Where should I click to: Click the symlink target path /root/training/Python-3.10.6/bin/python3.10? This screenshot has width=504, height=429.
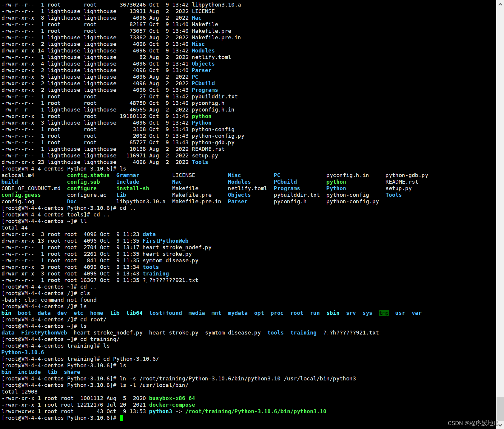tap(256, 411)
